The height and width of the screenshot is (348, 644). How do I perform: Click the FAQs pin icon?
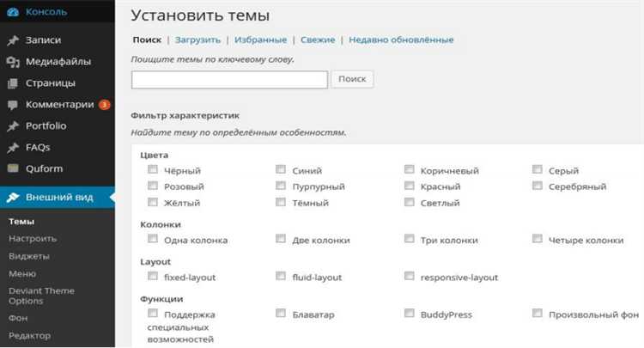point(12,148)
